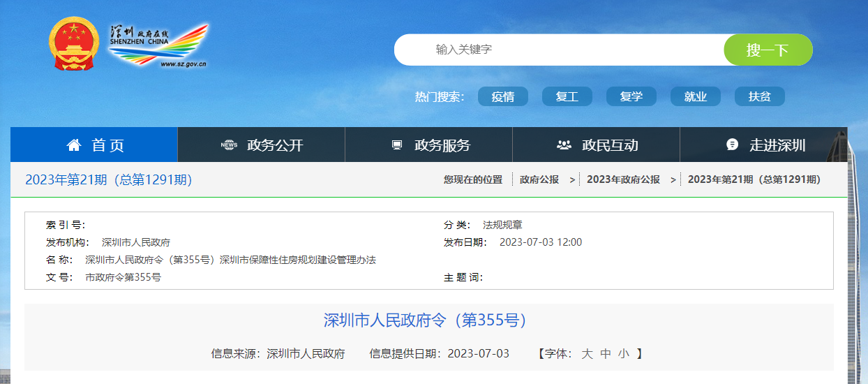
Task: Click 信息提供日期：2023-07-03 text
Action: tap(440, 353)
